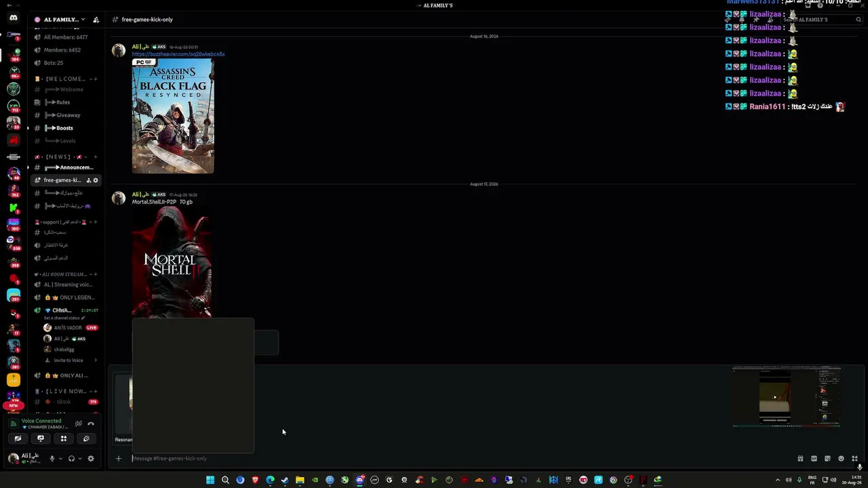Open the Mortal Shell II cover image
Viewport: 868px width, 488px height.
click(172, 262)
